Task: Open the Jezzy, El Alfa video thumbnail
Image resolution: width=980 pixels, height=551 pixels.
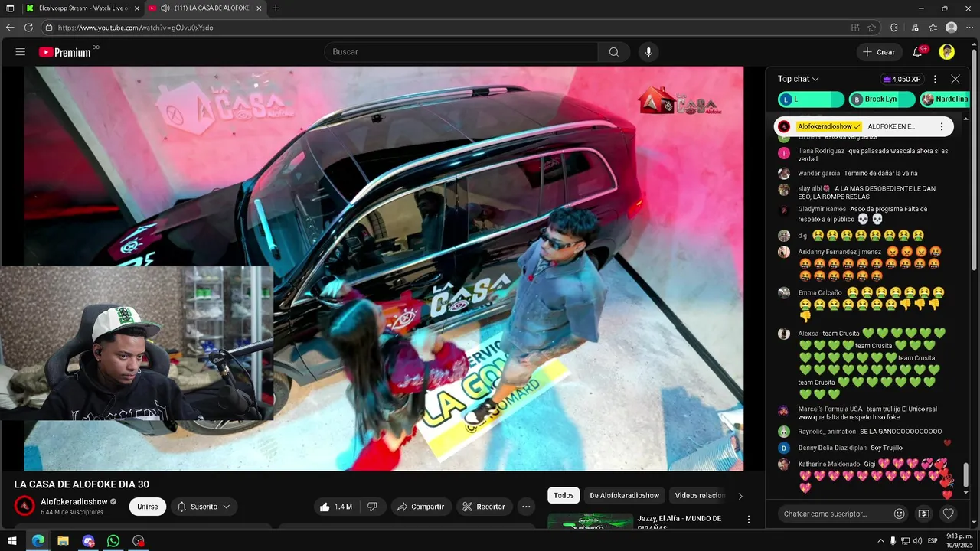Action: 590,520
